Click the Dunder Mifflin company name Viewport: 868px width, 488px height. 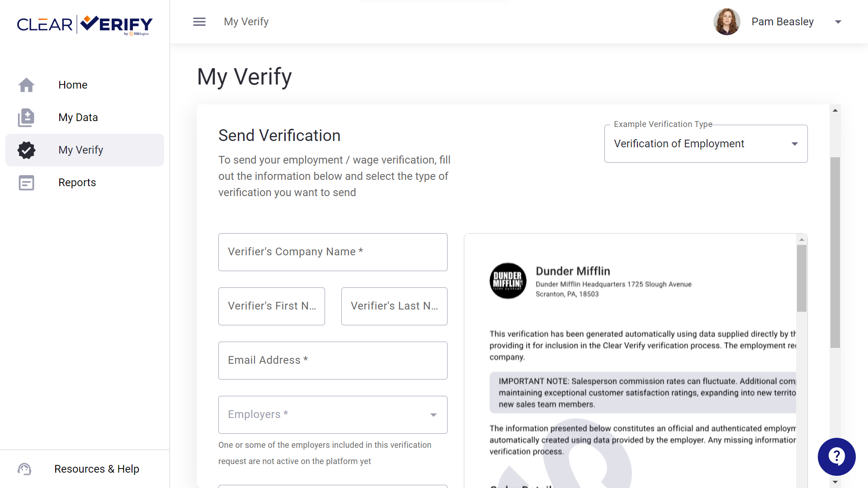coord(573,271)
